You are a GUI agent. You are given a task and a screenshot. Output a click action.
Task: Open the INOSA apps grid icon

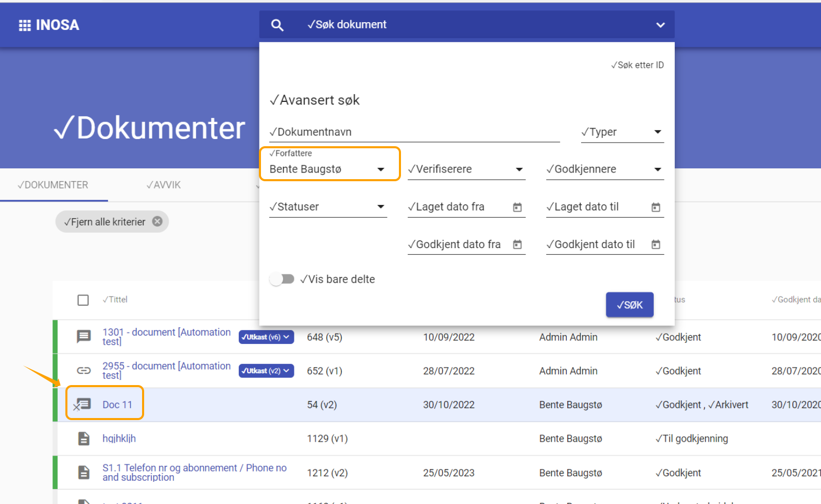pos(25,25)
